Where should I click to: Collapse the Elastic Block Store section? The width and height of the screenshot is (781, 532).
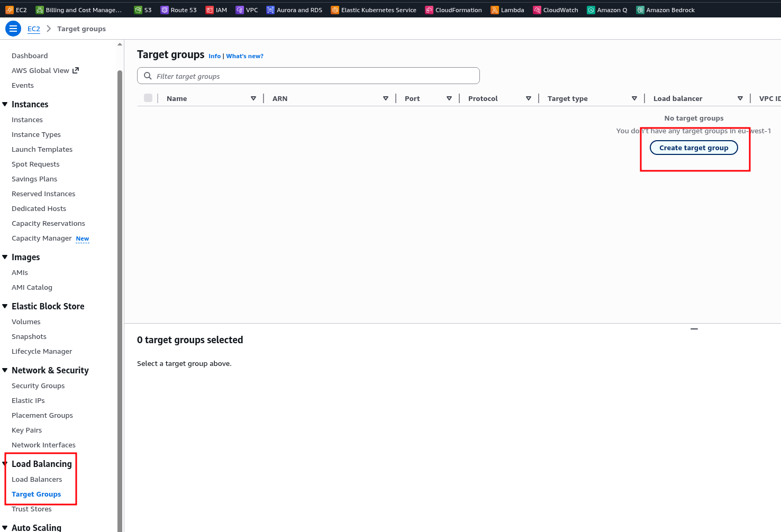[5, 306]
